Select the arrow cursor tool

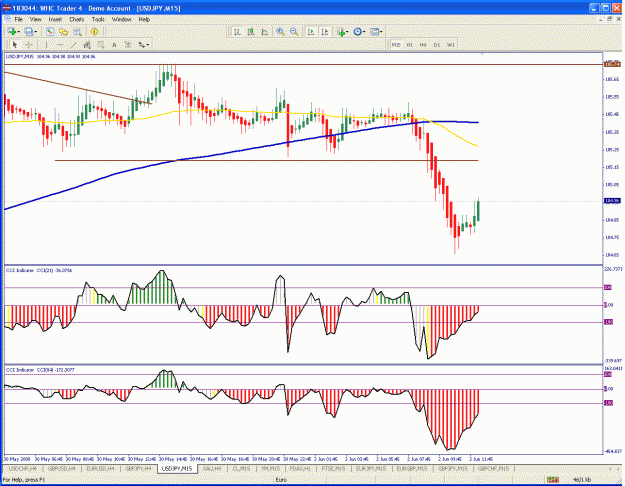(x=15, y=45)
